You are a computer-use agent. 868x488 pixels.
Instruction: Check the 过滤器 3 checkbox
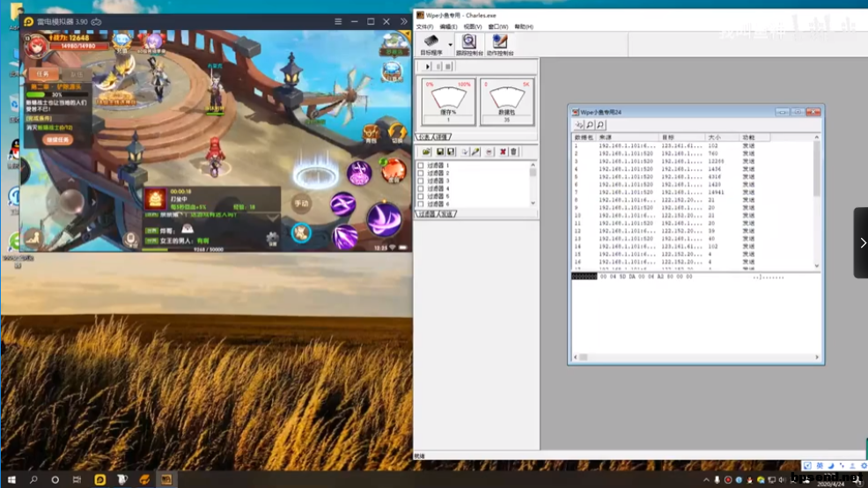click(x=421, y=181)
